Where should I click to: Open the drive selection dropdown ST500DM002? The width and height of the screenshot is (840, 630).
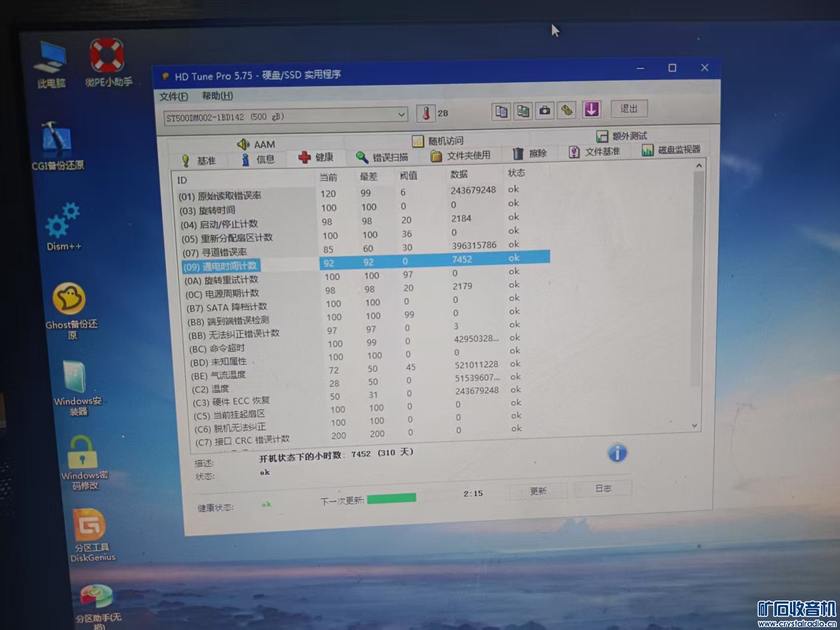286,116
